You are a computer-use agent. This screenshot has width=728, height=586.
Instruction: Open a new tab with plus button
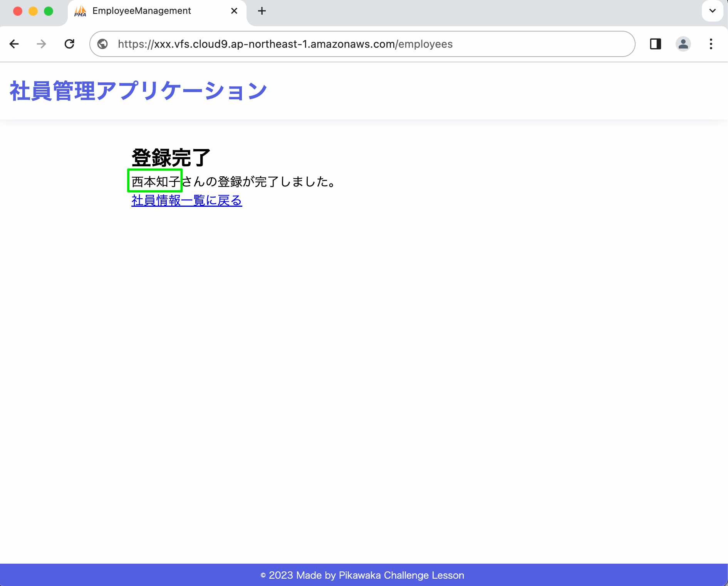tap(262, 11)
